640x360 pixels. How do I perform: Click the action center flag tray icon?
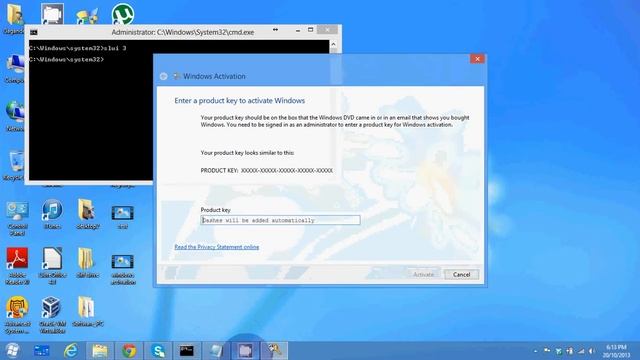[x=547, y=351]
